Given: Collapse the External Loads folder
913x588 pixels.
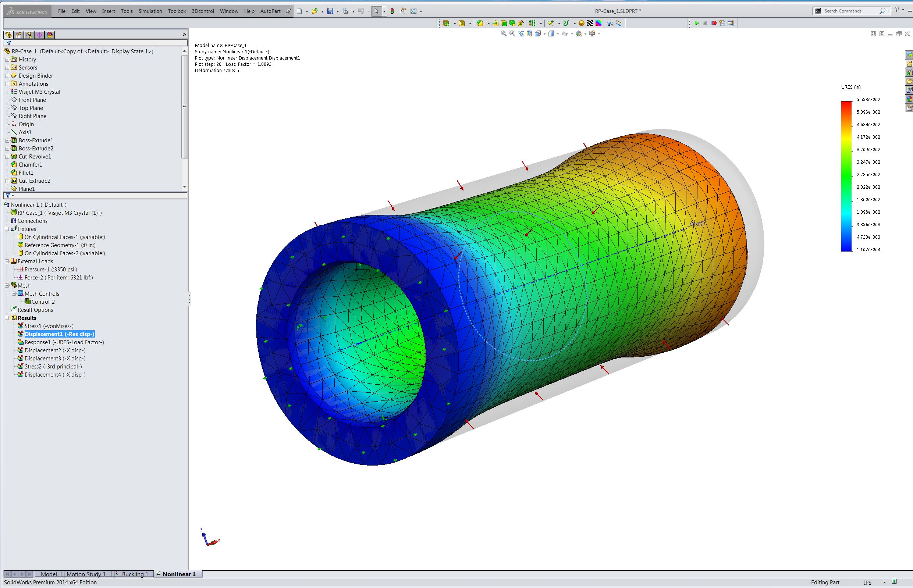Looking at the screenshot, I should (x=7, y=261).
